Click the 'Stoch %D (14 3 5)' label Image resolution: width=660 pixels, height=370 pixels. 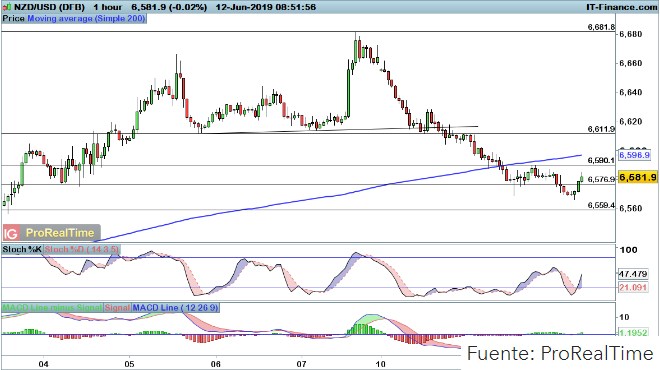(x=82, y=249)
